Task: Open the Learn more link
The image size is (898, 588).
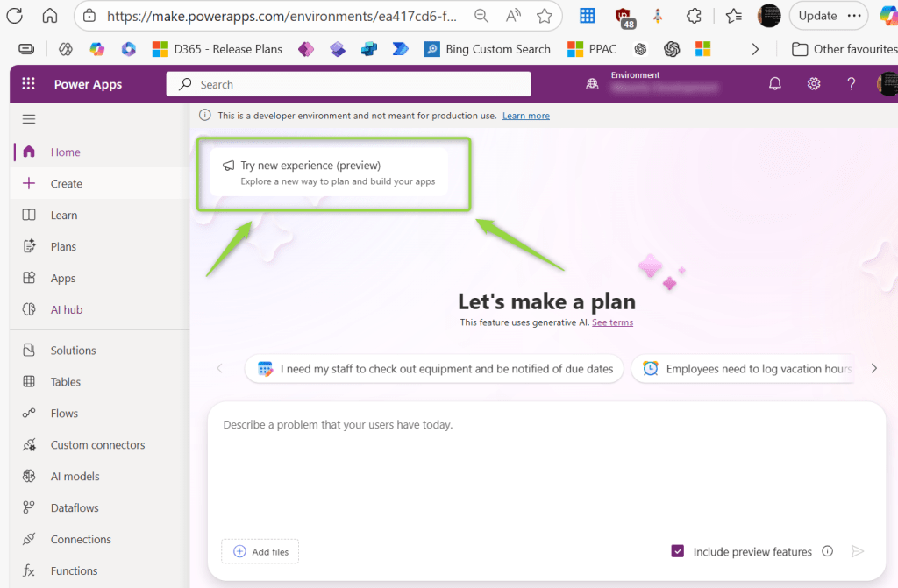Action: click(x=525, y=116)
